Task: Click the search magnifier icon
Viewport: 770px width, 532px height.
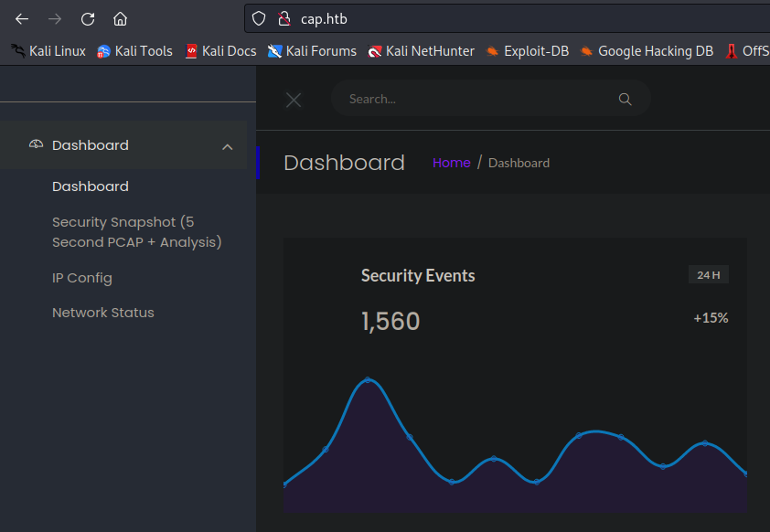Action: 625,98
